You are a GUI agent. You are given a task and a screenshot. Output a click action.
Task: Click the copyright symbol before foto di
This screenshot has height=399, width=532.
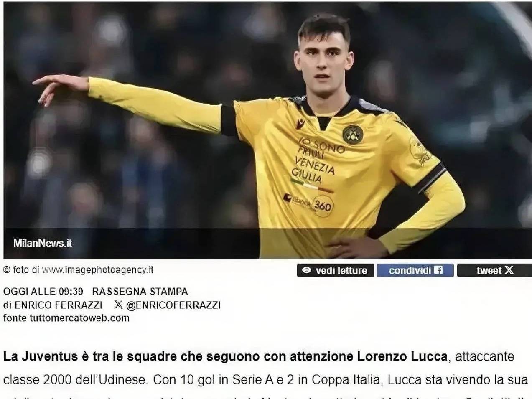pos(7,270)
